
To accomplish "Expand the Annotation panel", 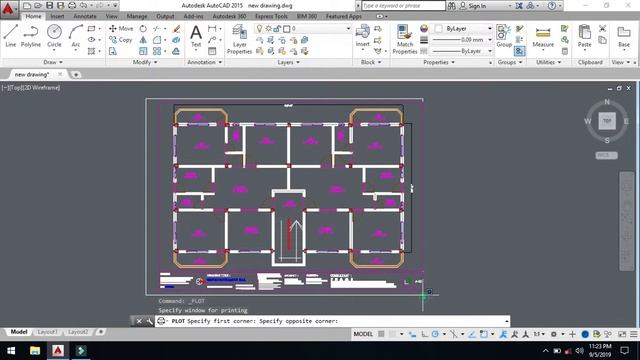I will (x=204, y=62).
